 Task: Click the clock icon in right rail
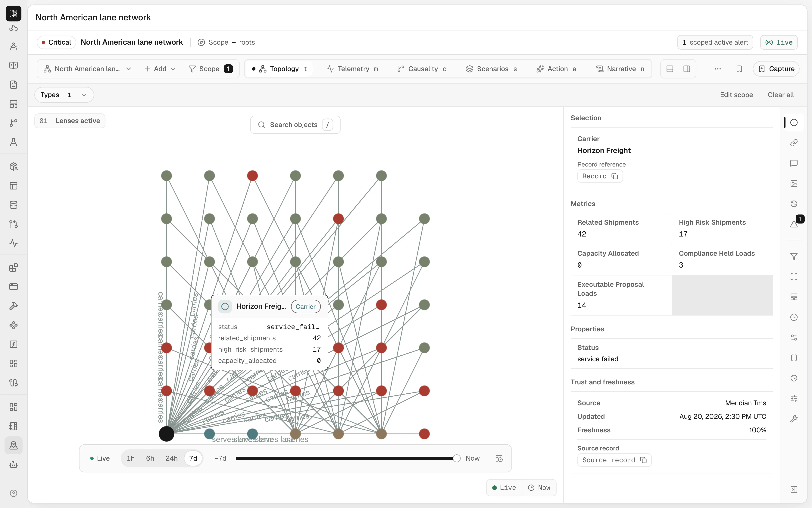click(794, 317)
